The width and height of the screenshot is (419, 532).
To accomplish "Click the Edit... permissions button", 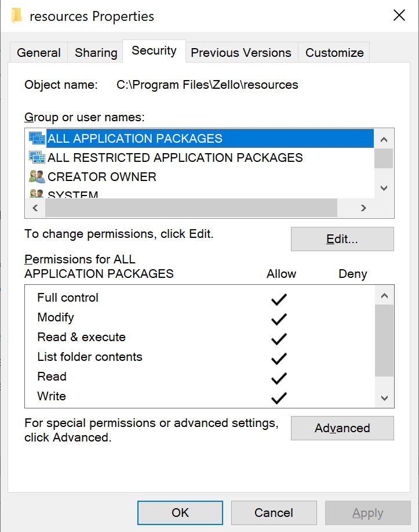I will [342, 239].
